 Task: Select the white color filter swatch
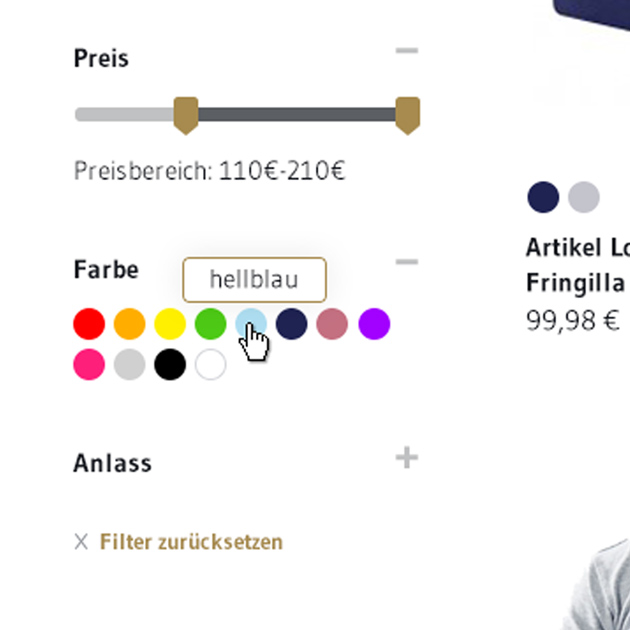point(211,364)
